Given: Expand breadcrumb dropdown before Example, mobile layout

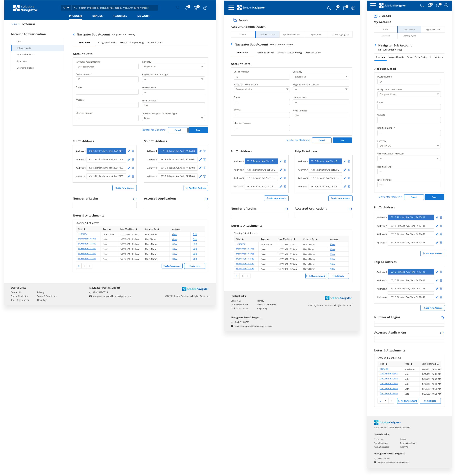Looking at the screenshot, I should click(375, 16).
